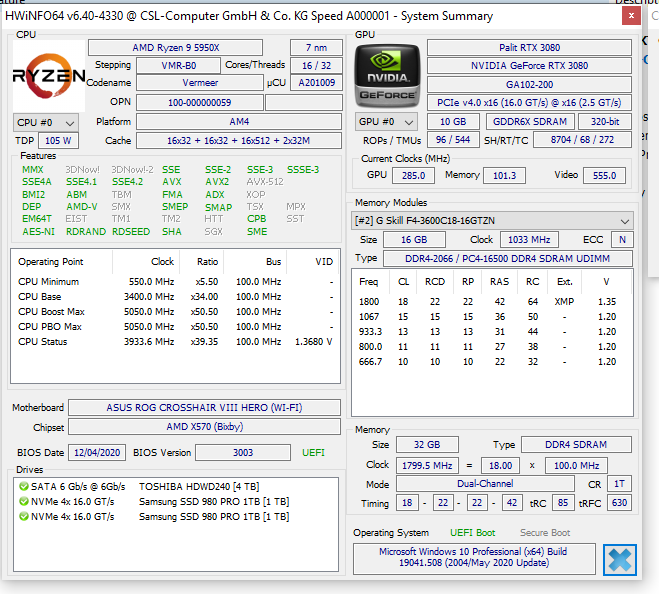Click the cache 16x32 + 16x32 field

(x=239, y=140)
